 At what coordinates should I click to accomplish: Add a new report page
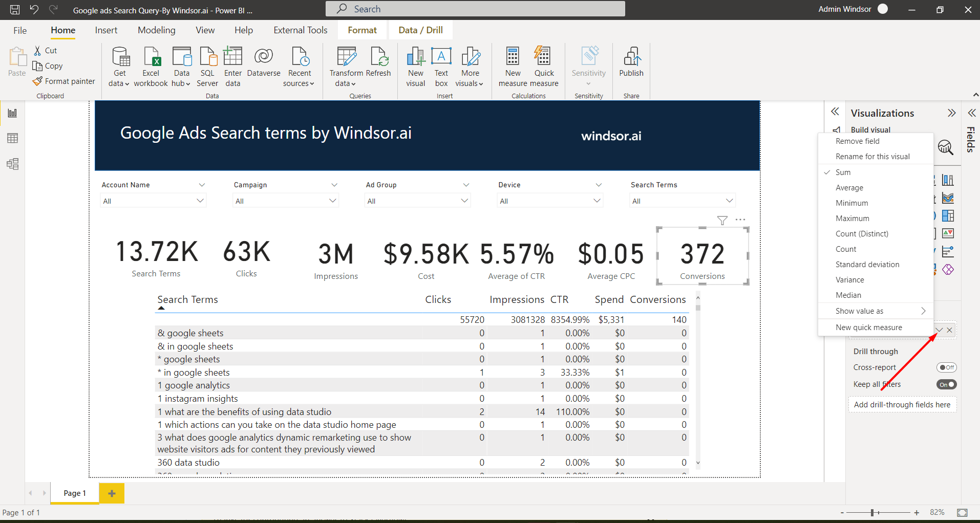pyautogui.click(x=112, y=493)
